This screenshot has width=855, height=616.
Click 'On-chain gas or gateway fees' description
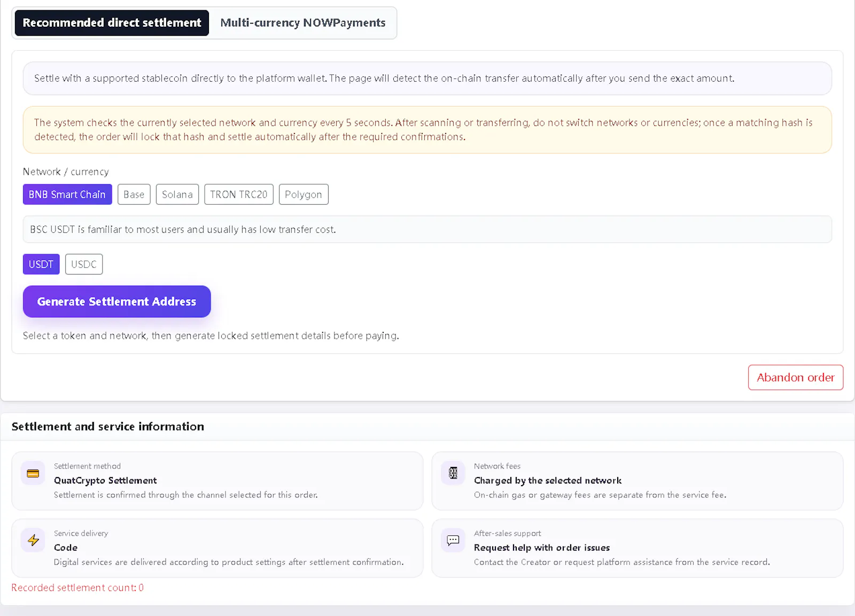(x=600, y=495)
